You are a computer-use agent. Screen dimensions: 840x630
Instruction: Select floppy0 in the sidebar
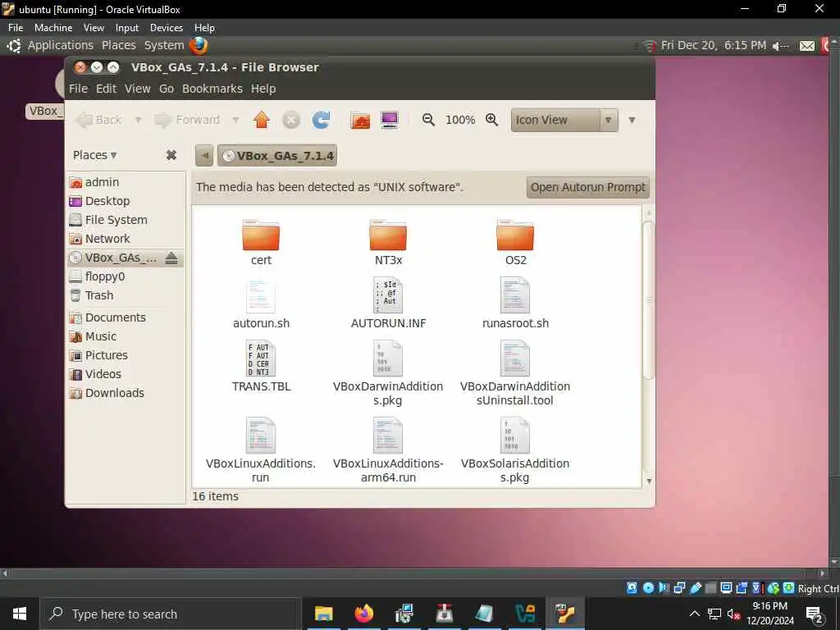pos(126,276)
